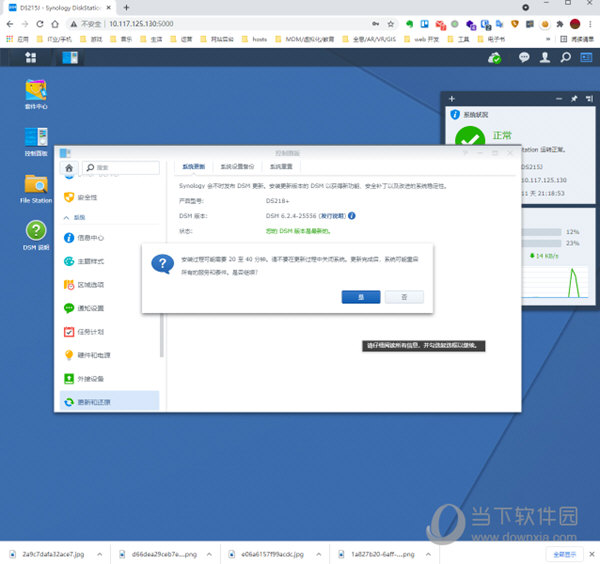
Task: Expand options for d66dea29ceb7e png download
Action: click(x=209, y=554)
